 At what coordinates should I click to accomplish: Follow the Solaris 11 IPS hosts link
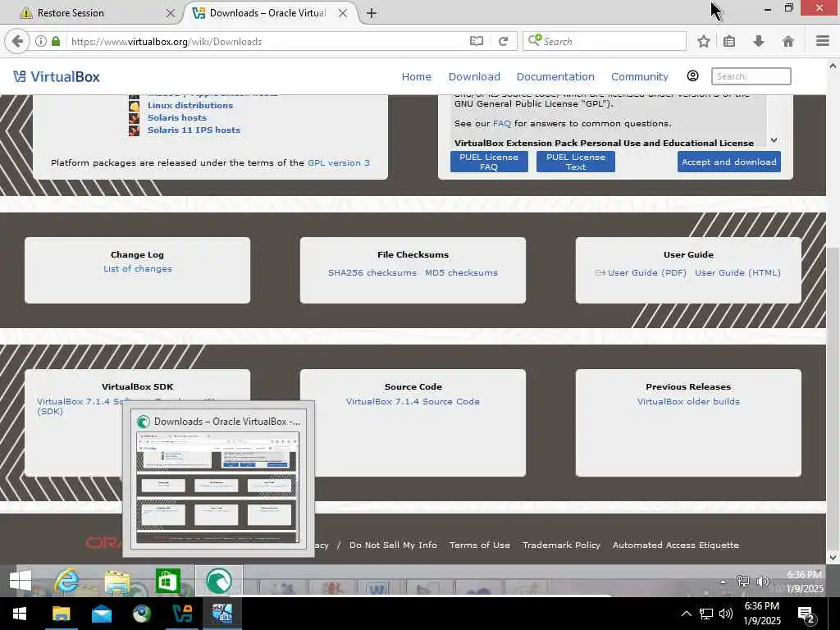194,130
